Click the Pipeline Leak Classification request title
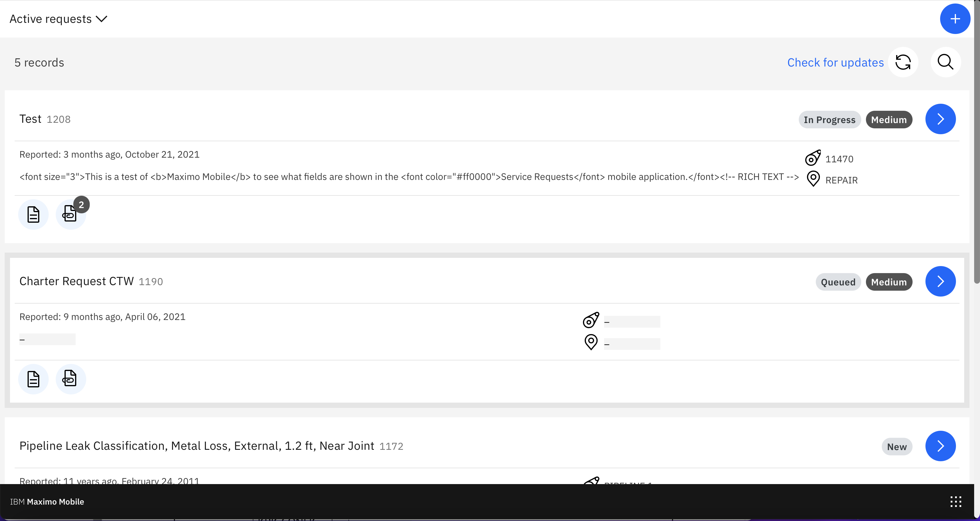980x521 pixels. coord(197,446)
